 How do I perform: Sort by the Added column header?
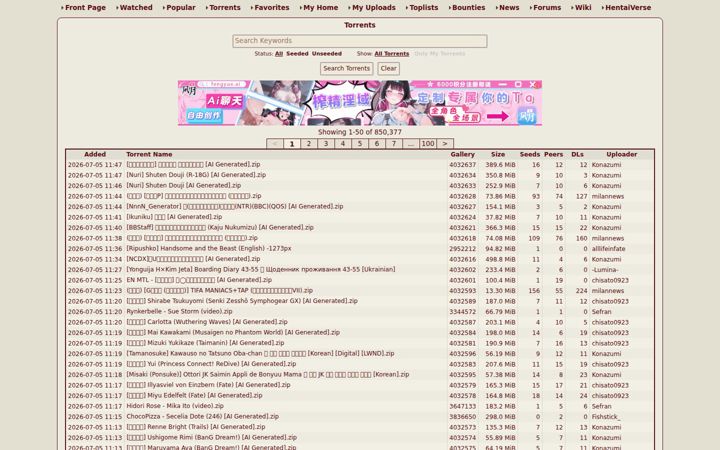pyautogui.click(x=95, y=154)
